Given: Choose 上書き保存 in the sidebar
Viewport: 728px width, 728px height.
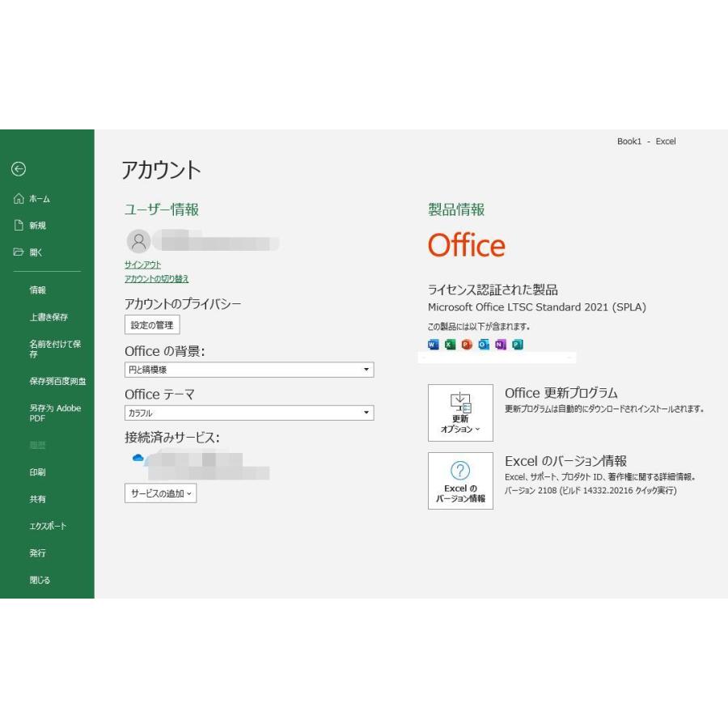Looking at the screenshot, I should tap(49, 317).
